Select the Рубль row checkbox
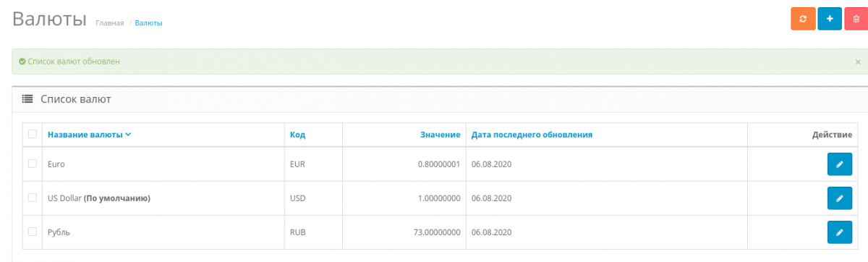Screen dimensions: 868x262 (x=33, y=232)
